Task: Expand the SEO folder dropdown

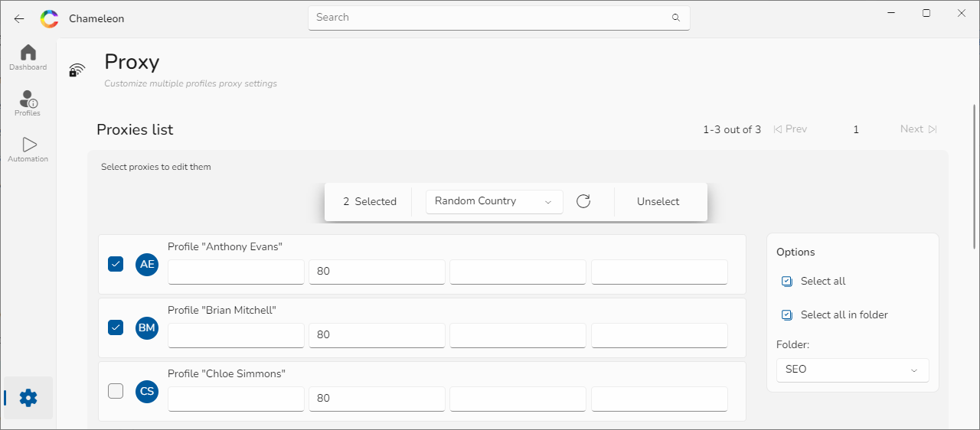Action: point(852,370)
